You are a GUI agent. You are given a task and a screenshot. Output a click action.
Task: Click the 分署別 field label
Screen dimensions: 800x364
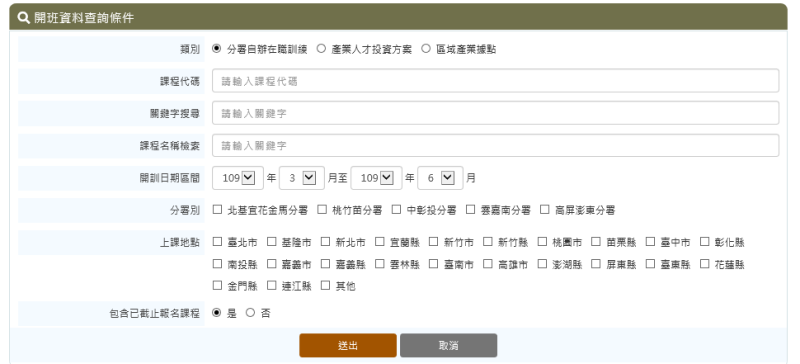[x=185, y=210]
